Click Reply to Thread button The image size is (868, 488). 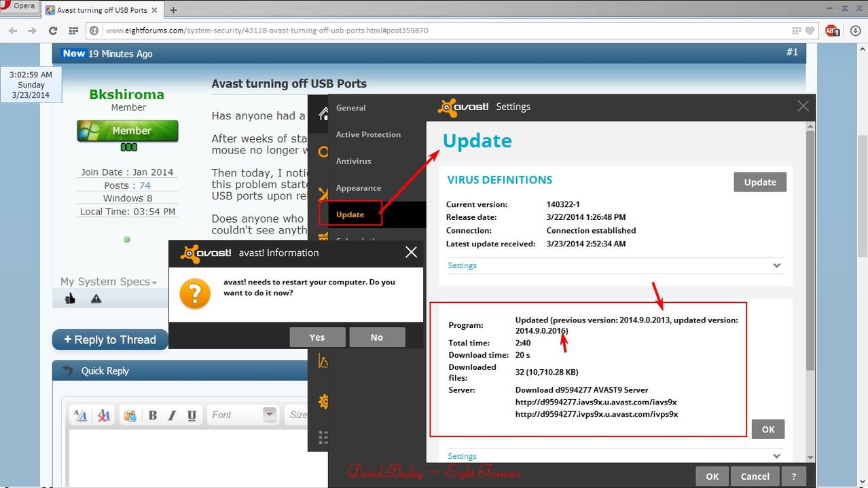[110, 340]
